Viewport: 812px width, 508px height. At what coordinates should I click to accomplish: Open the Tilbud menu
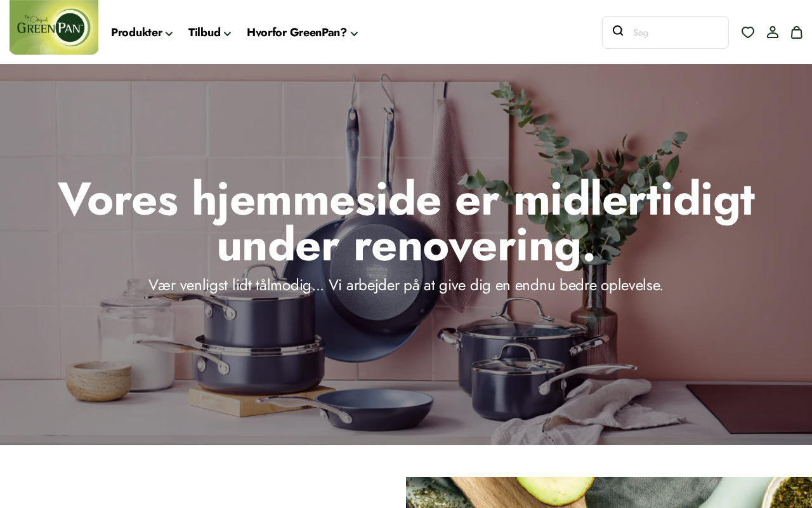tap(204, 32)
